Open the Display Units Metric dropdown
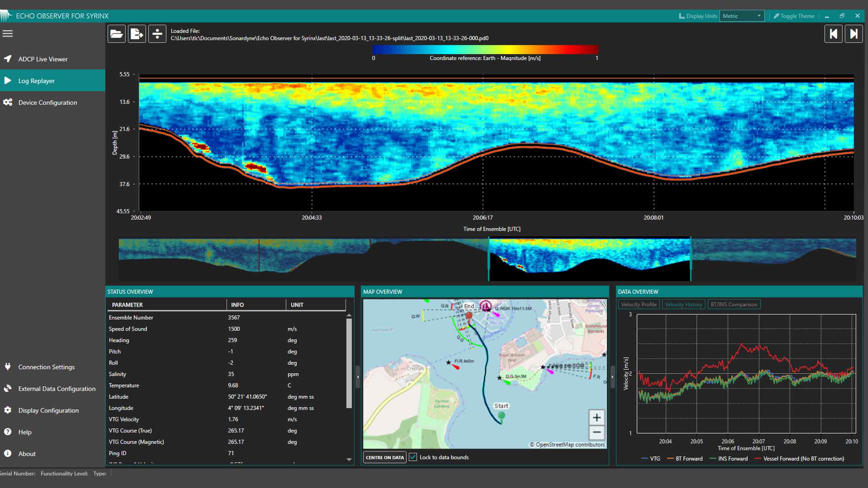868x488 pixels. click(x=742, y=16)
